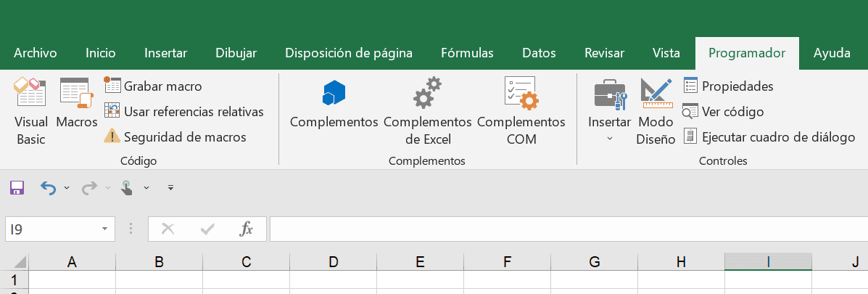Toggle Usar referencias relativas
Screen dimensions: 868x294
(x=184, y=112)
